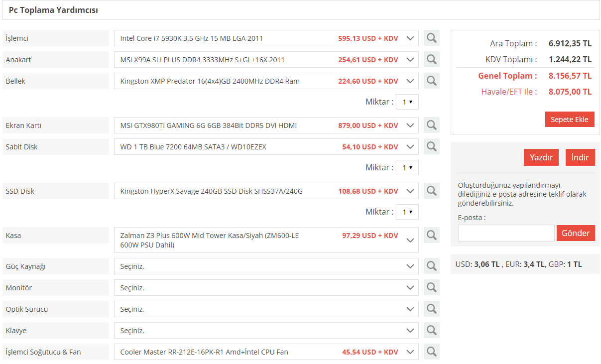The width and height of the screenshot is (601, 364).
Task: Open Miktar quantity dropdown under SSD Disk
Action: [407, 212]
